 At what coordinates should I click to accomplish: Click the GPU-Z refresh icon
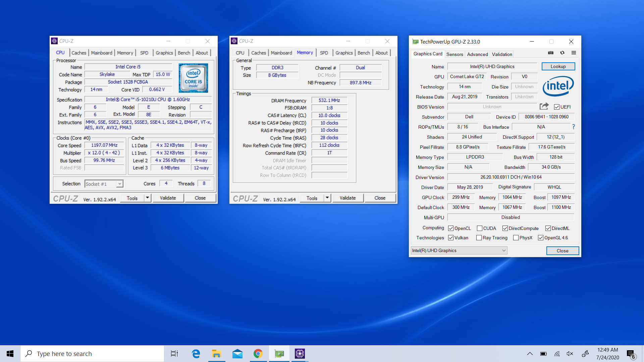pos(562,53)
